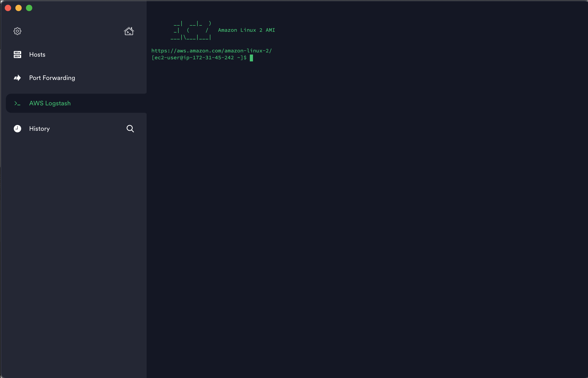Click the History clock icon
This screenshot has width=588, height=378.
[x=17, y=129]
